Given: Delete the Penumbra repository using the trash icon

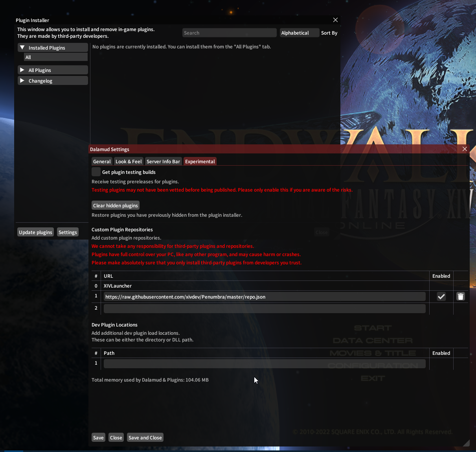Looking at the screenshot, I should point(460,296).
